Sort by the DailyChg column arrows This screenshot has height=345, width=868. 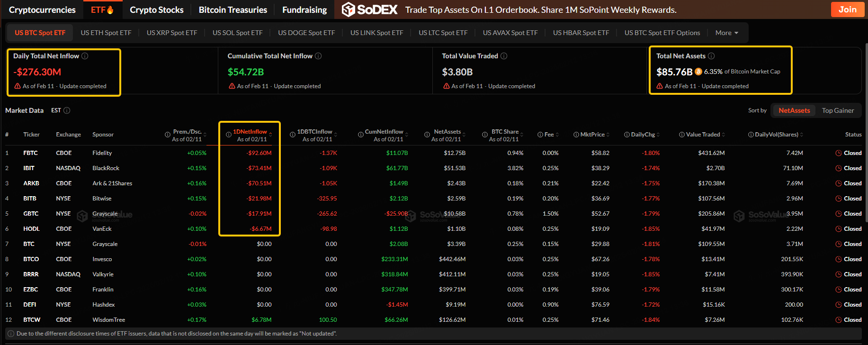658,135
